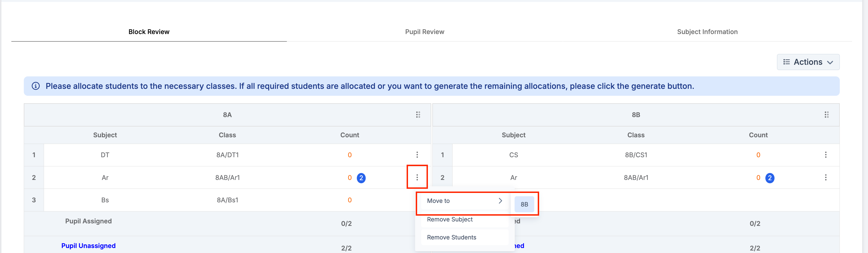This screenshot has width=868, height=253.
Task: Select the Block Review tab
Action: [x=149, y=32]
